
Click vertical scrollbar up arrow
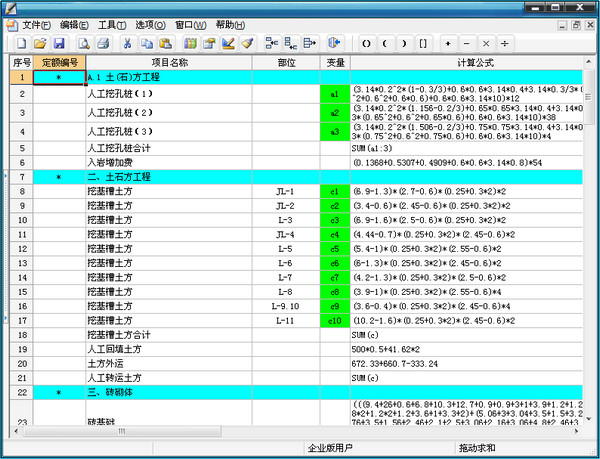589,61
